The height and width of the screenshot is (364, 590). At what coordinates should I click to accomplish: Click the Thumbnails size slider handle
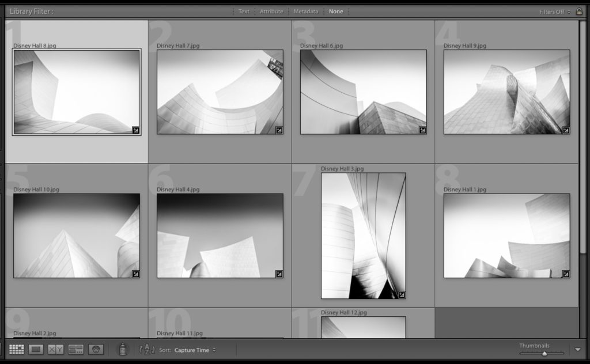coord(544,354)
